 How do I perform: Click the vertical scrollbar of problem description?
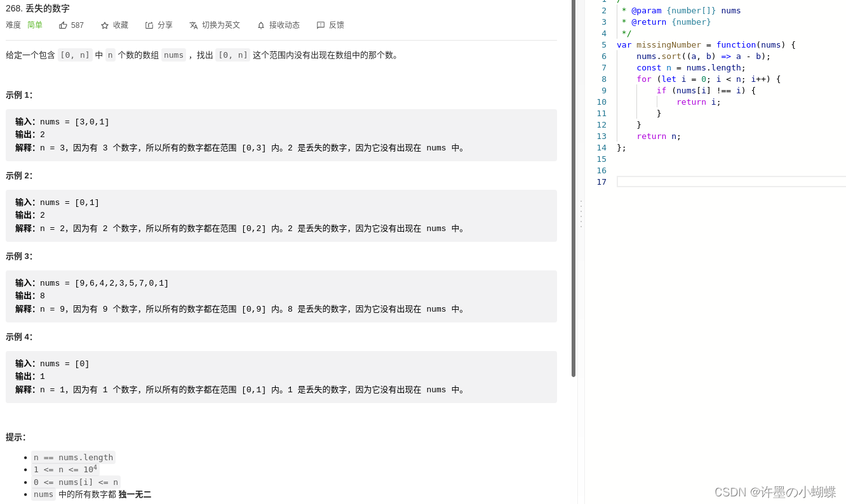[574, 190]
